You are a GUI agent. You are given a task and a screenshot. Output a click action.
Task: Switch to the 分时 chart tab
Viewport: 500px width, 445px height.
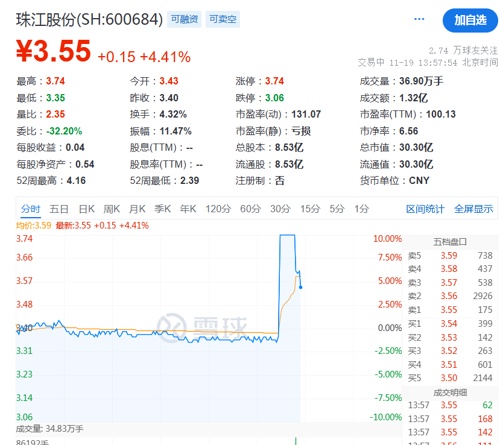tap(30, 209)
